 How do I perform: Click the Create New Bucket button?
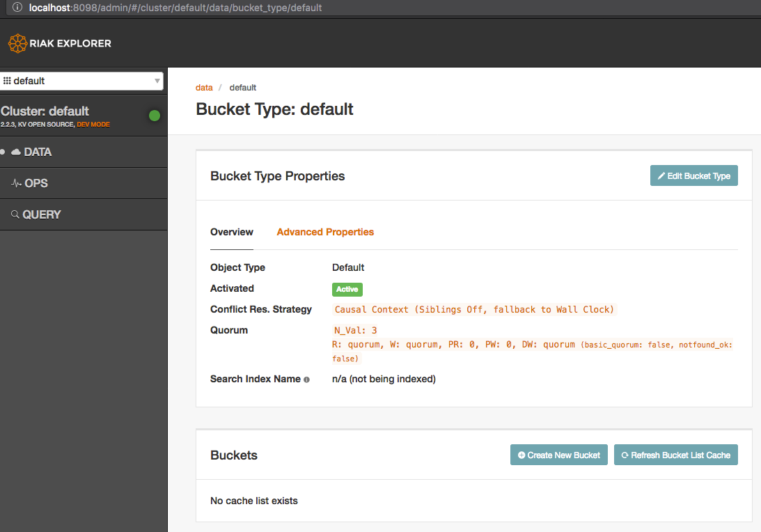click(558, 455)
